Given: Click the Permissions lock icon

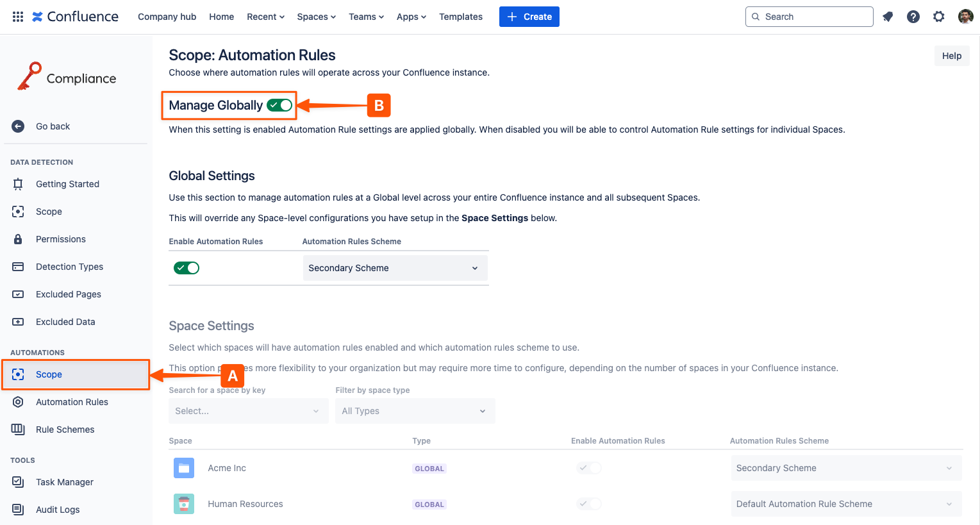Looking at the screenshot, I should coord(18,239).
